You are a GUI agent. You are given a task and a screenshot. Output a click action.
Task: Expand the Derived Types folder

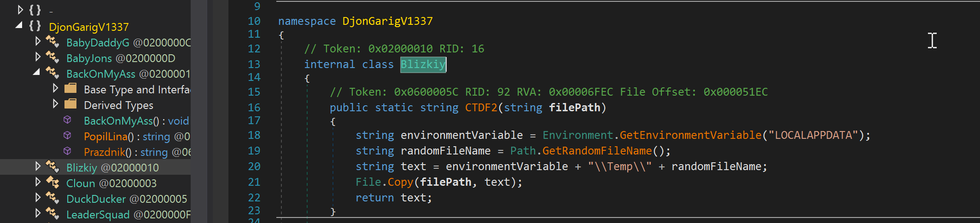tap(55, 104)
